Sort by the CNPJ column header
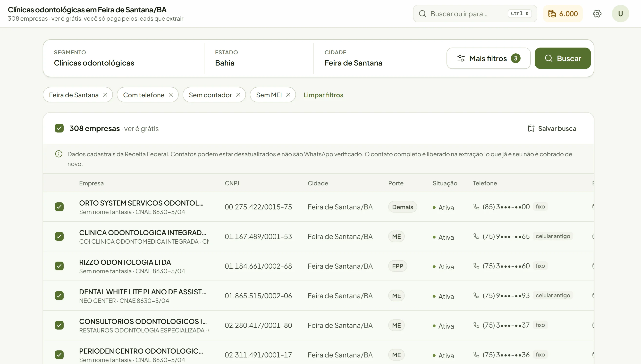 (x=232, y=183)
